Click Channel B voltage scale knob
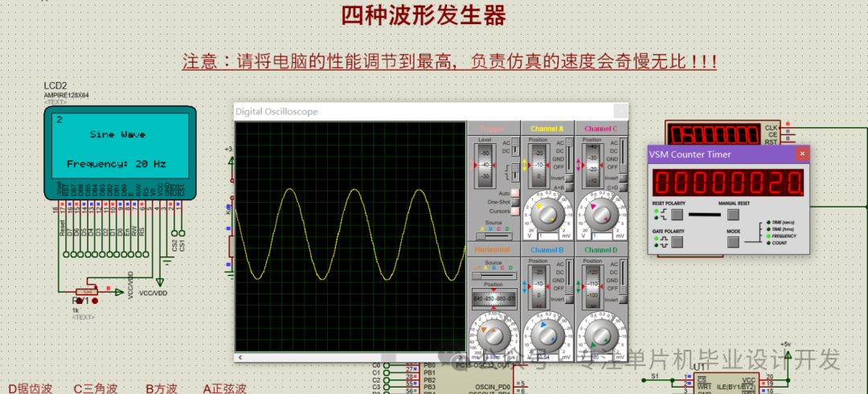This screenshot has height=394, width=868. pyautogui.click(x=547, y=337)
